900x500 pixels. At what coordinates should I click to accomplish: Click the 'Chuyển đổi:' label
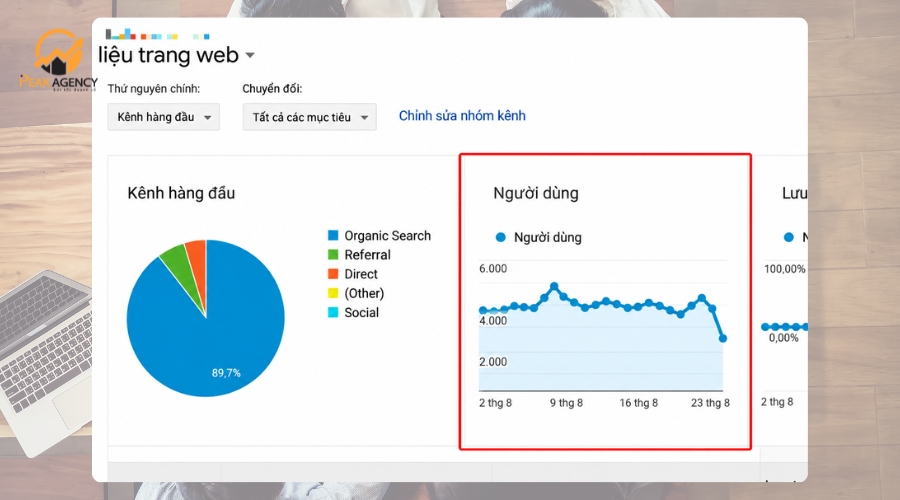272,89
